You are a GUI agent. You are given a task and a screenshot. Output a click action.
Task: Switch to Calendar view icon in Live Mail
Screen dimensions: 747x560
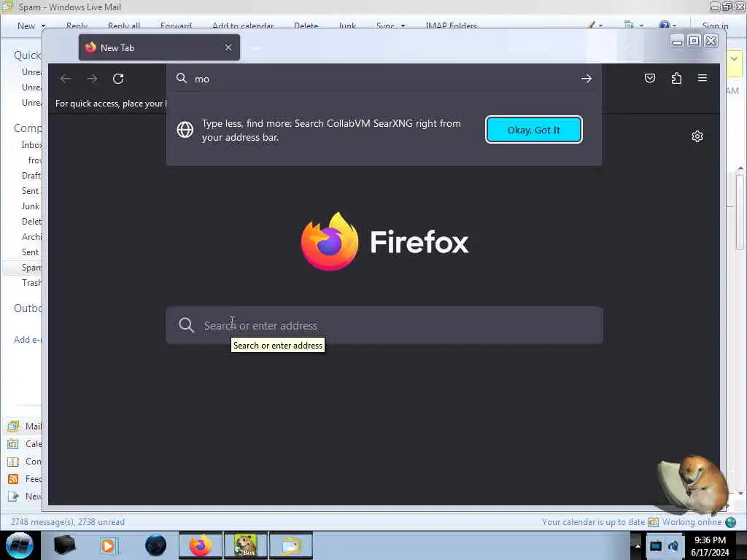click(13, 444)
